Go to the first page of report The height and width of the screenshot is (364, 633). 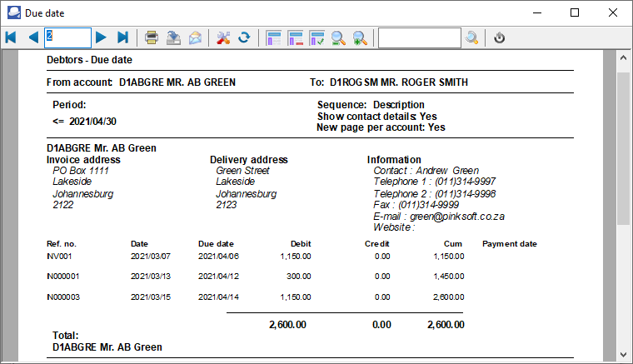pyautogui.click(x=11, y=37)
